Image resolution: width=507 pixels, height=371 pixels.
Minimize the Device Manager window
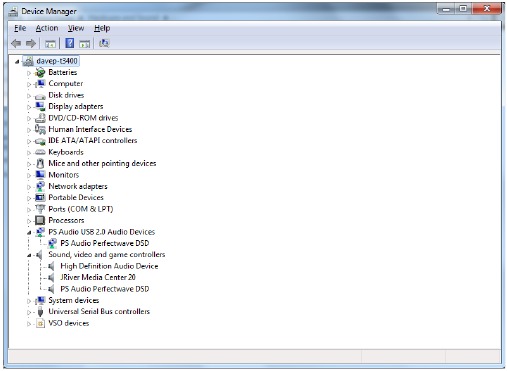tap(446, 9)
